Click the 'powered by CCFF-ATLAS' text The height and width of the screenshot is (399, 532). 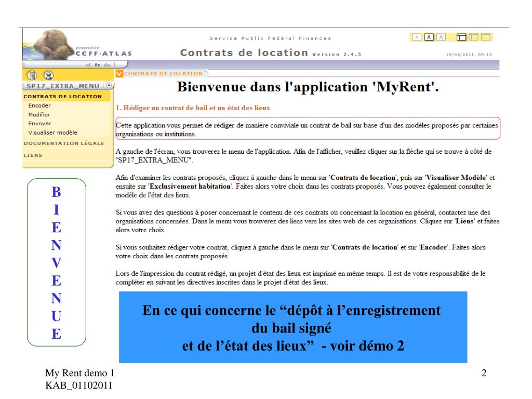pyautogui.click(x=103, y=51)
